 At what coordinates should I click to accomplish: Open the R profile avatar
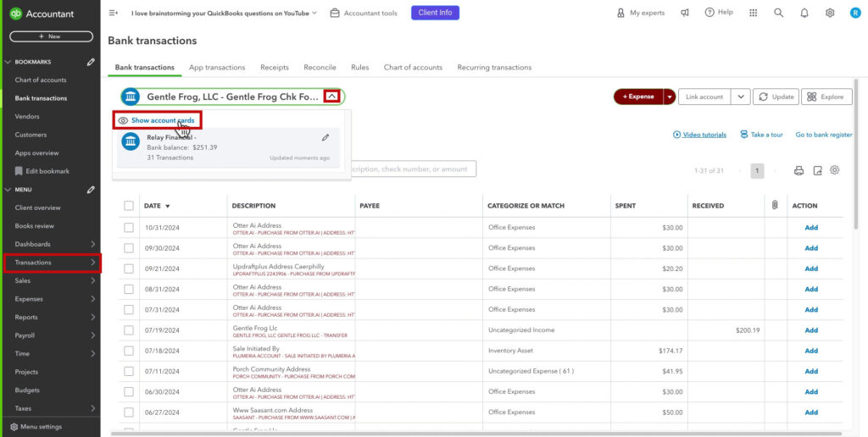(x=855, y=13)
